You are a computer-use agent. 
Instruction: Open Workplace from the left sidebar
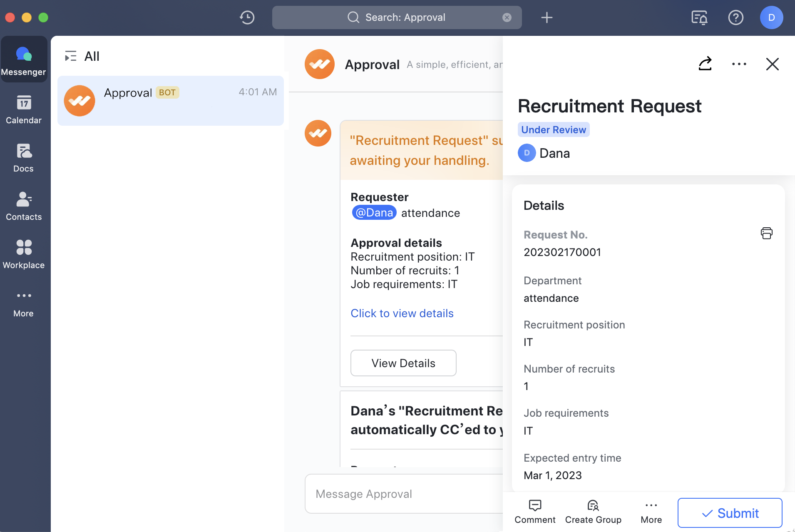(24, 254)
